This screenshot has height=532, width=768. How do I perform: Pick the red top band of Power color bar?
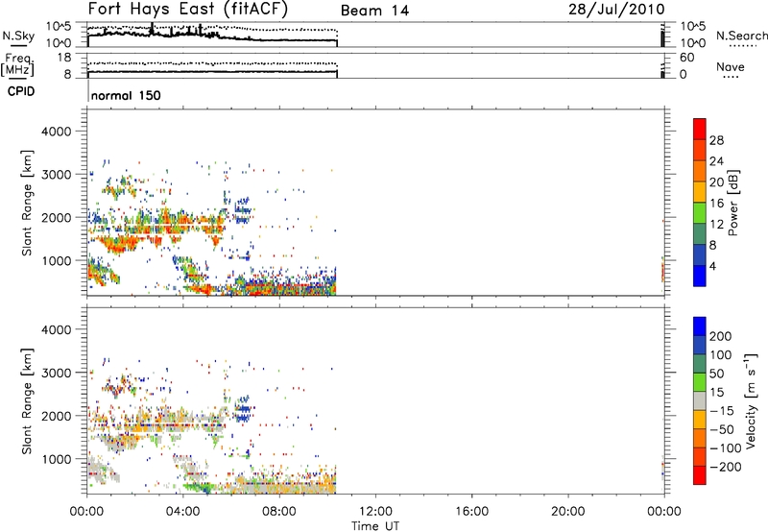click(700, 130)
